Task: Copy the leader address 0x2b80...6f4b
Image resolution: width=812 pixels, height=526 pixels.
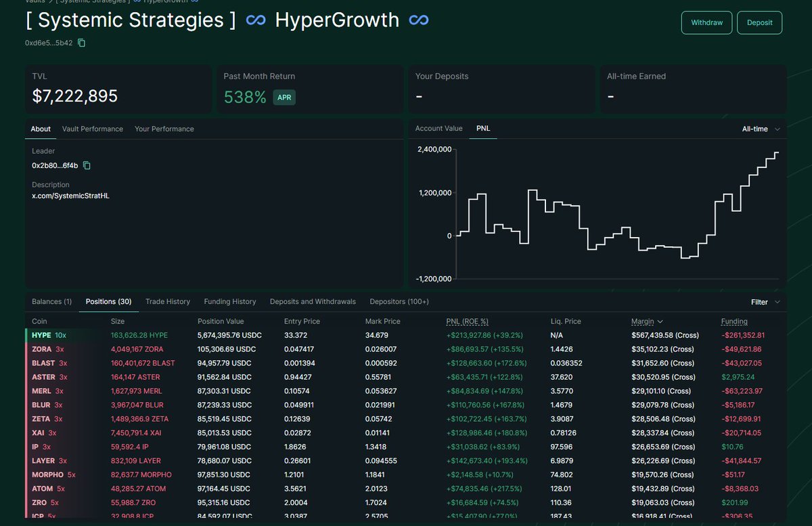Action: (x=87, y=165)
